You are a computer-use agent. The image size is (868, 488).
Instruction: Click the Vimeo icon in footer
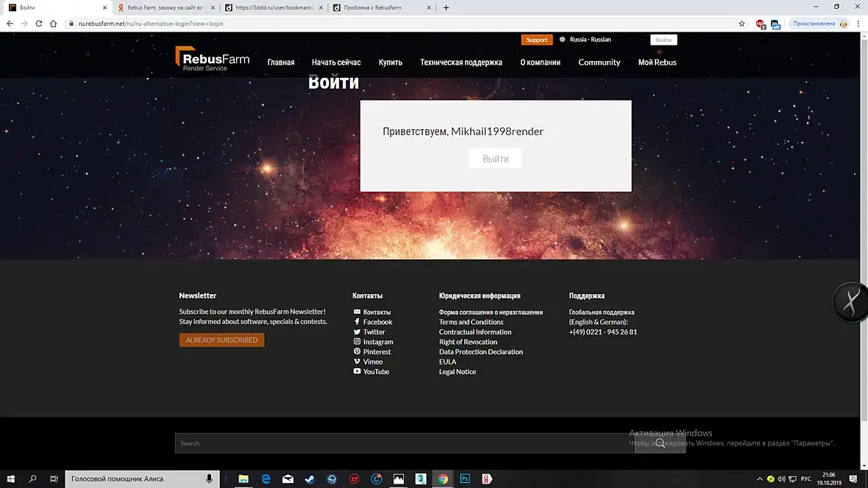[357, 362]
